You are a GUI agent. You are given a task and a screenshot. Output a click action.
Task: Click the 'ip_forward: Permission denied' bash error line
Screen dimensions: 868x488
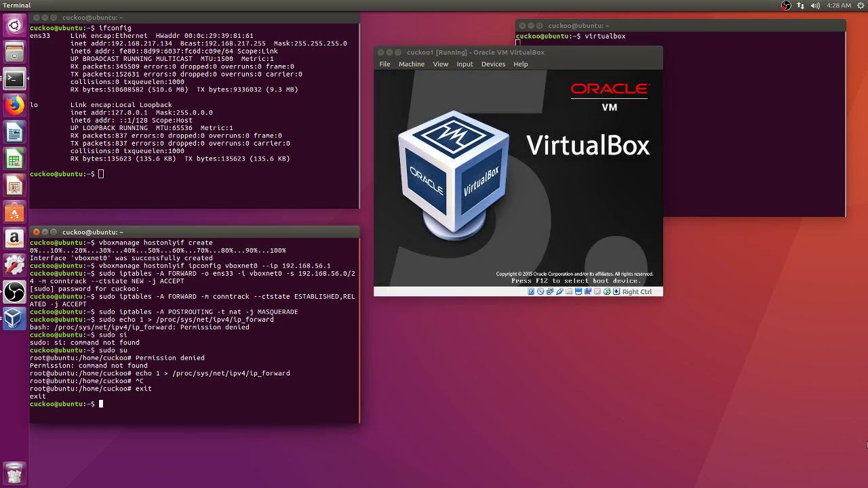(x=140, y=327)
